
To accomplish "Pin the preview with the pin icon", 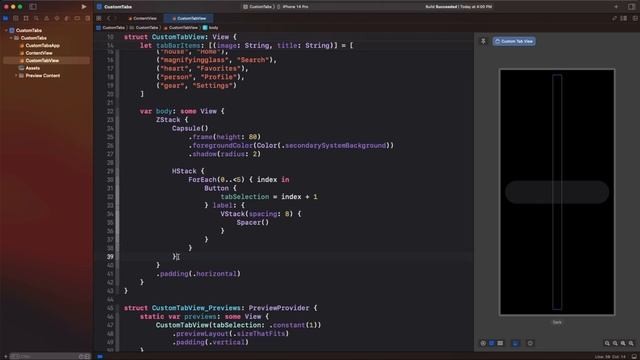I will (x=483, y=41).
